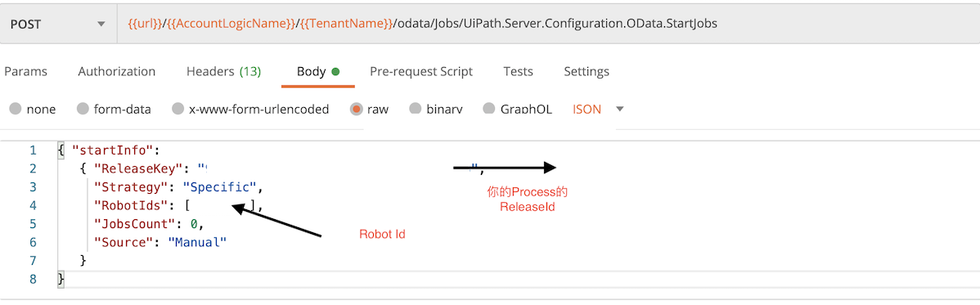Select the none body type radio
Screen dimensions: 980x305
pos(16,110)
